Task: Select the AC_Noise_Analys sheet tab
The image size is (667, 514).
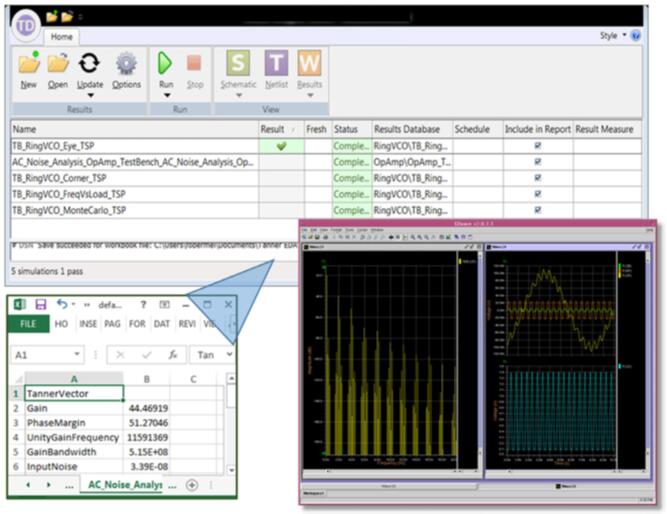Action: click(125, 485)
